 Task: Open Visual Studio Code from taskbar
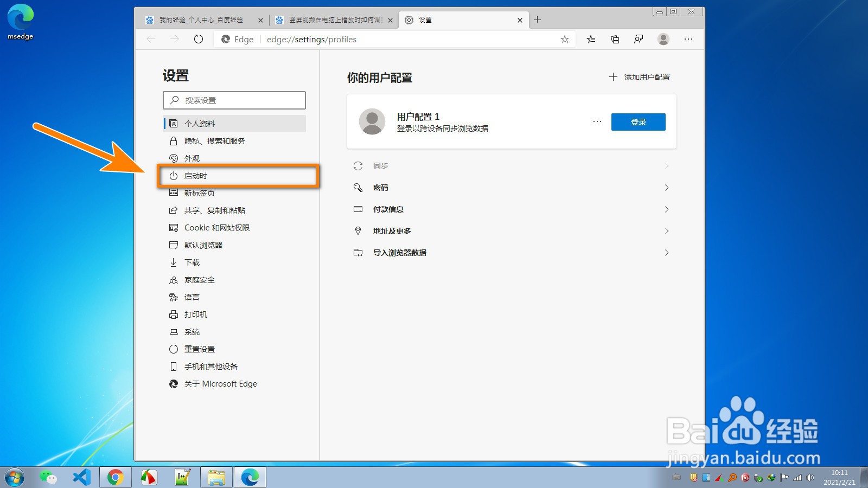coord(81,478)
